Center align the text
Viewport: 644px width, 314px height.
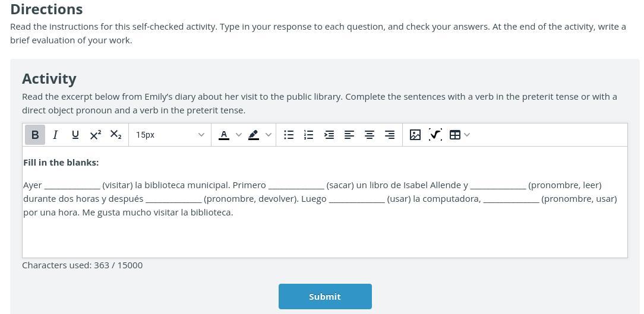370,135
